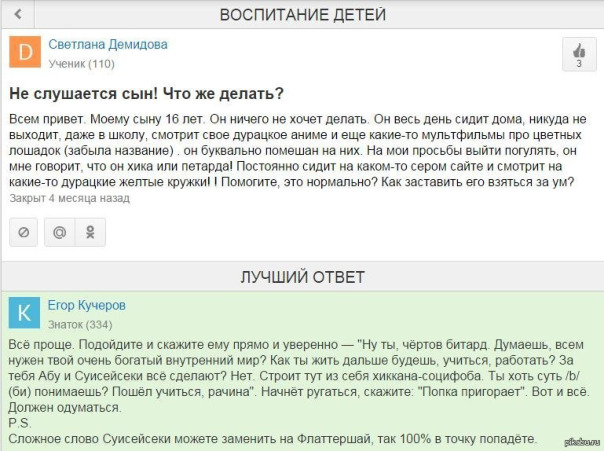Click the ЛУЧШИЙ ОТВЕТ section header

click(303, 277)
